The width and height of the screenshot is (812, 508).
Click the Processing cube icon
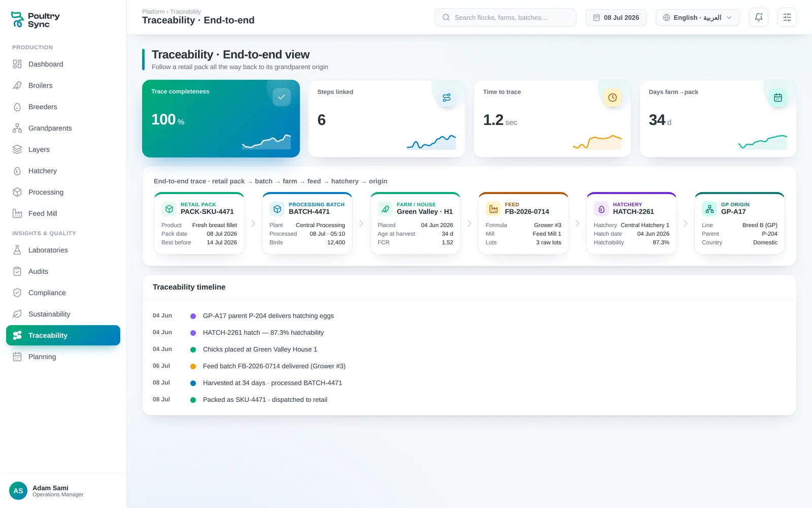[17, 192]
